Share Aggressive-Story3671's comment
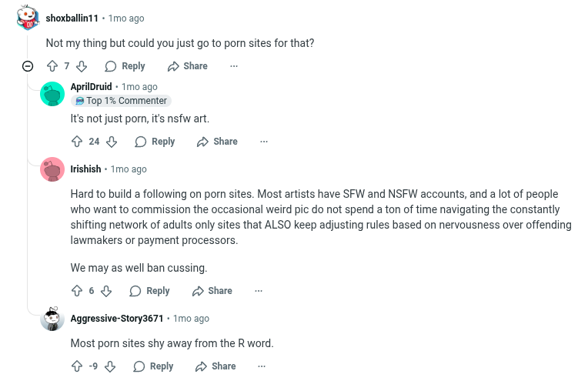 click(x=215, y=366)
